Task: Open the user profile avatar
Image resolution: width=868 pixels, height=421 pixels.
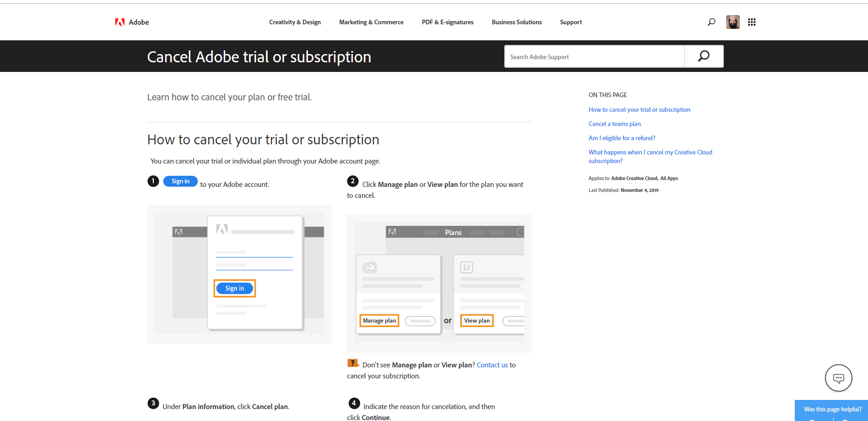Action: [x=733, y=22]
